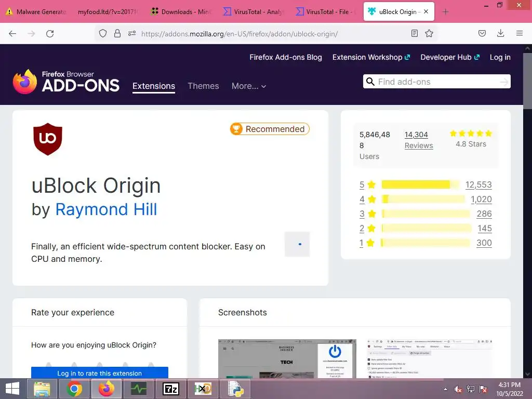Image resolution: width=532 pixels, height=399 pixels.
Task: Reload the current page
Action: click(50, 34)
